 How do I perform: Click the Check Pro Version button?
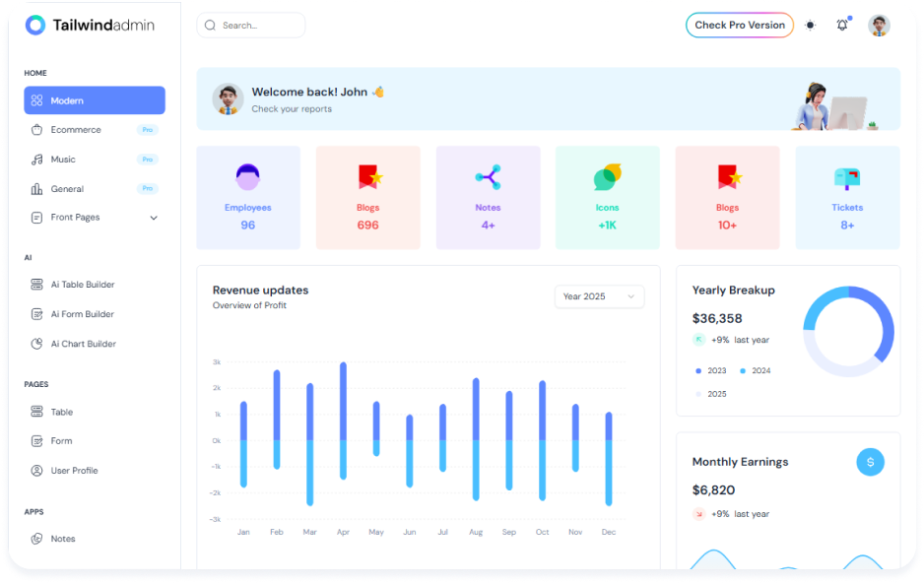click(x=740, y=25)
